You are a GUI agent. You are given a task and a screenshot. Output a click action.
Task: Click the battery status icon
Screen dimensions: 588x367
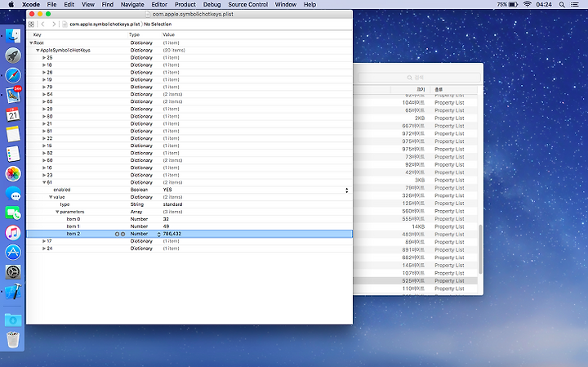click(x=513, y=5)
